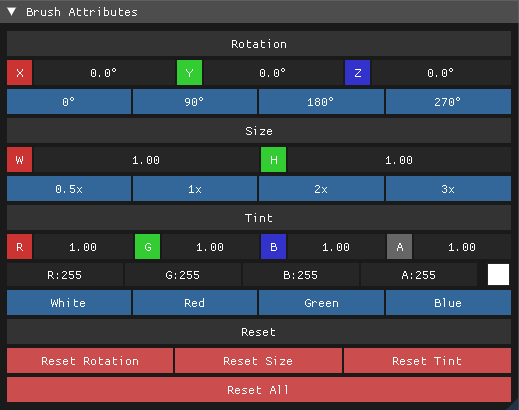
Task: Click the green Y rotation label
Action: click(x=189, y=73)
